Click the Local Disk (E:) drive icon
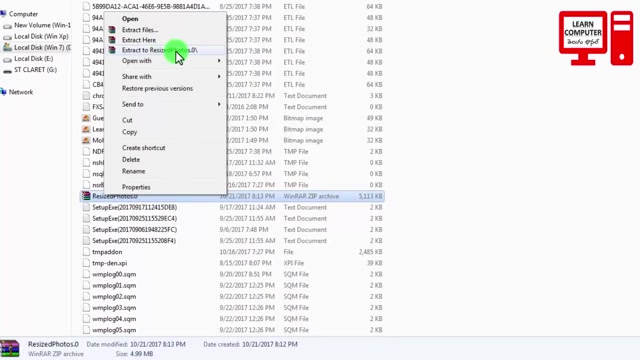 [x=7, y=59]
